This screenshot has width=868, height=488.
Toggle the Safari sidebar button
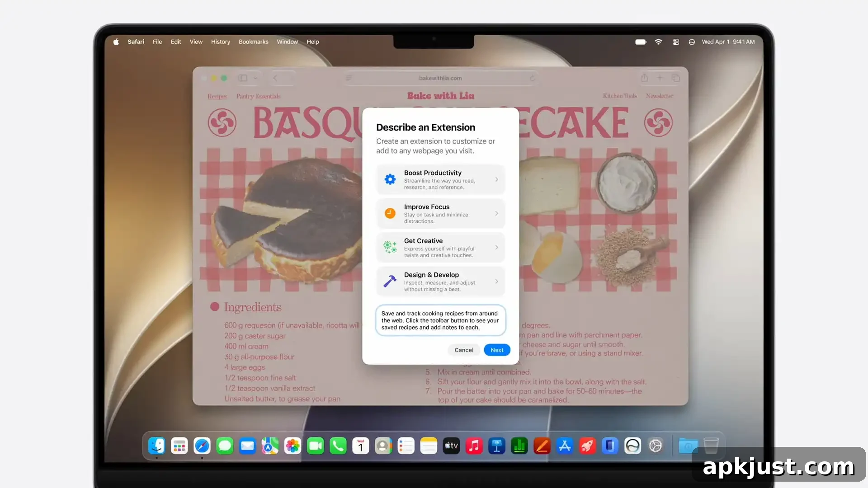coord(243,78)
